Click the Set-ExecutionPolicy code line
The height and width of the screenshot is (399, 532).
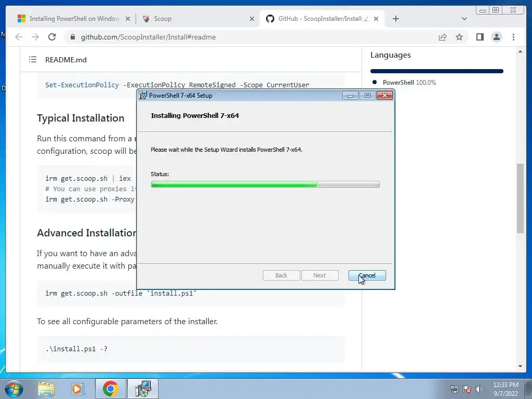(x=177, y=85)
